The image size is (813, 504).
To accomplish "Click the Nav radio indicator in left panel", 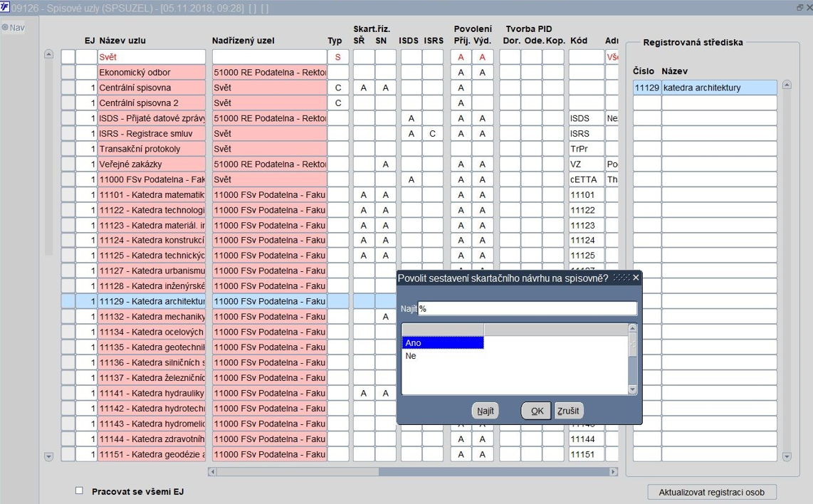I will tap(5, 28).
